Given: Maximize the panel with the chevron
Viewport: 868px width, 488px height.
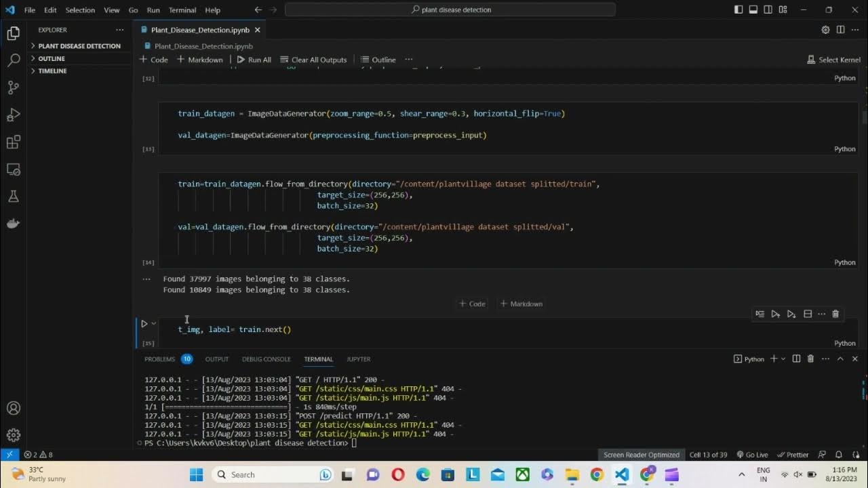Looking at the screenshot, I should point(840,359).
